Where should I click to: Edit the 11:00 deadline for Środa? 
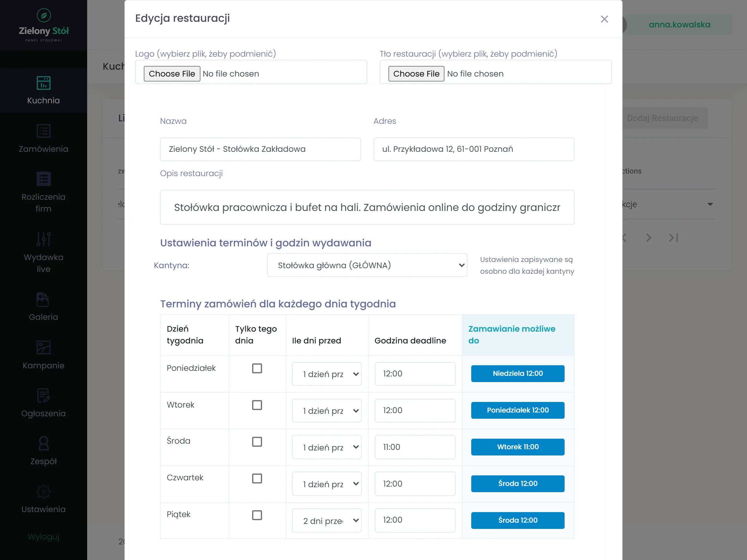pyautogui.click(x=415, y=447)
